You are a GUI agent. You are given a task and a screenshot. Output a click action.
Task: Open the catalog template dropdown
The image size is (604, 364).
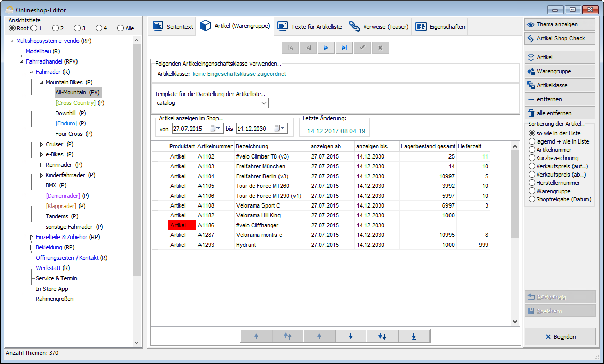click(264, 103)
